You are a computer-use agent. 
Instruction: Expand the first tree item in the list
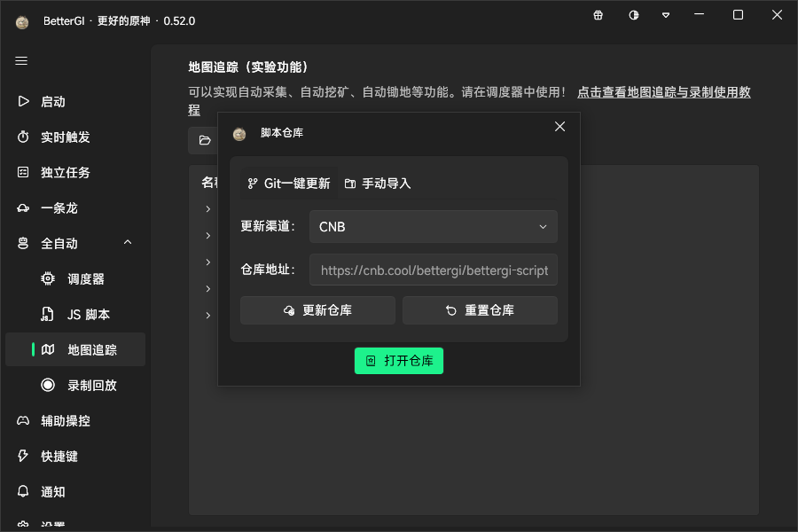pyautogui.click(x=208, y=209)
